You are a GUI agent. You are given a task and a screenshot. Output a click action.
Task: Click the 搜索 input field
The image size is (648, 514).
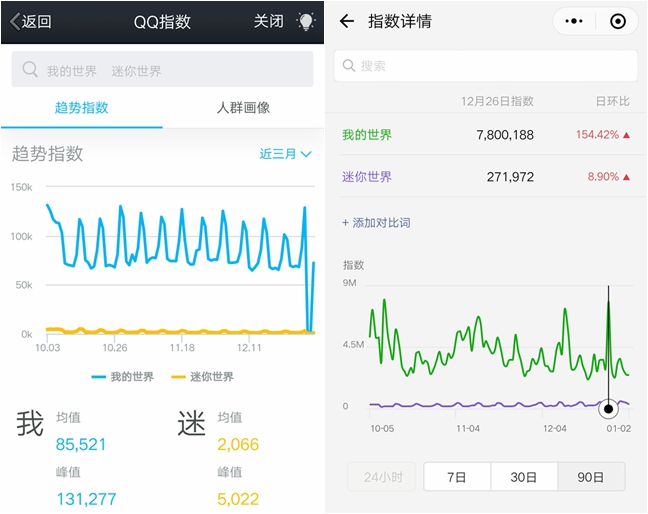pos(488,66)
